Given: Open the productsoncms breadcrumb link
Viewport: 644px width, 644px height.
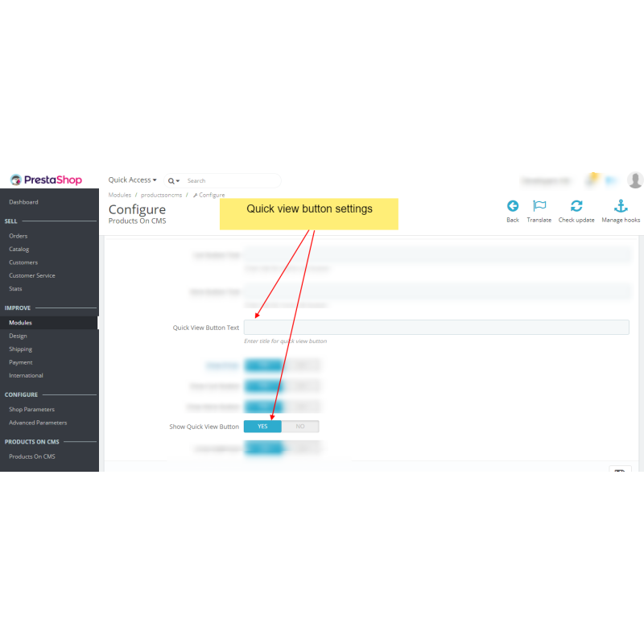Looking at the screenshot, I should pyautogui.click(x=161, y=195).
